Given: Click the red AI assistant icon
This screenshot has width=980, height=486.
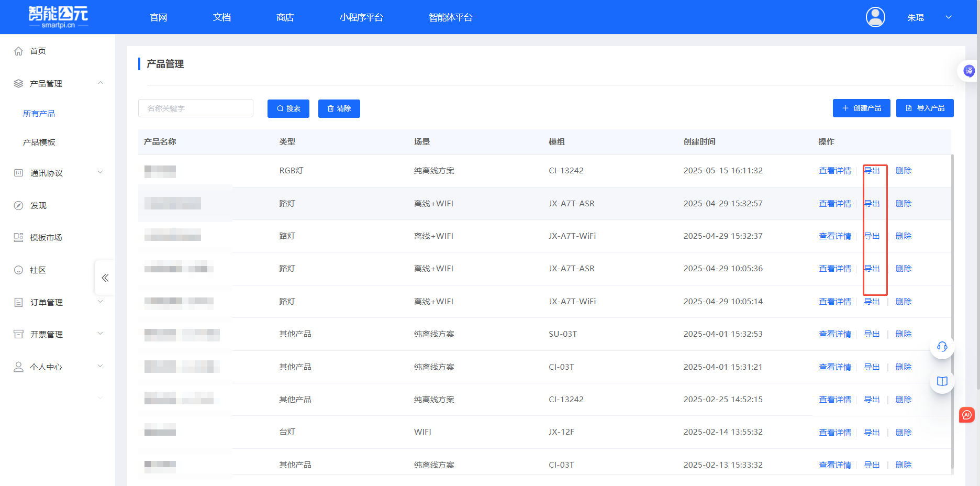Looking at the screenshot, I should tap(966, 415).
